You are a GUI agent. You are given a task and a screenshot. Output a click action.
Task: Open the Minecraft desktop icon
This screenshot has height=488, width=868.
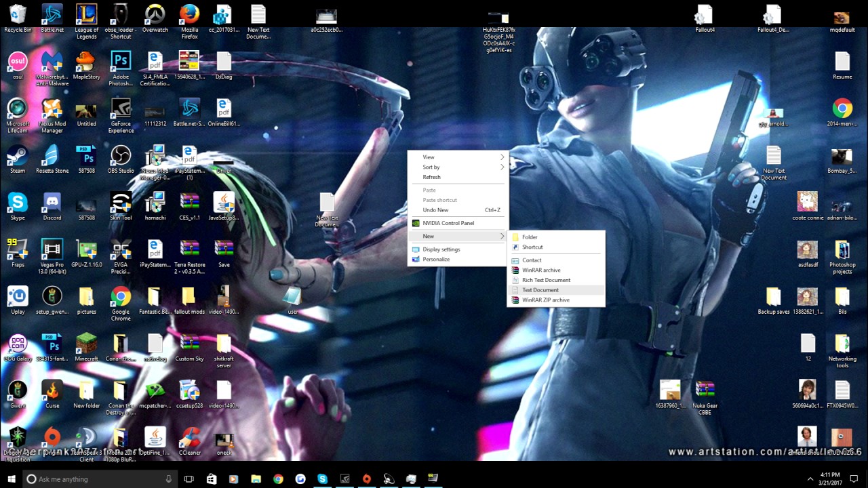[x=86, y=346]
